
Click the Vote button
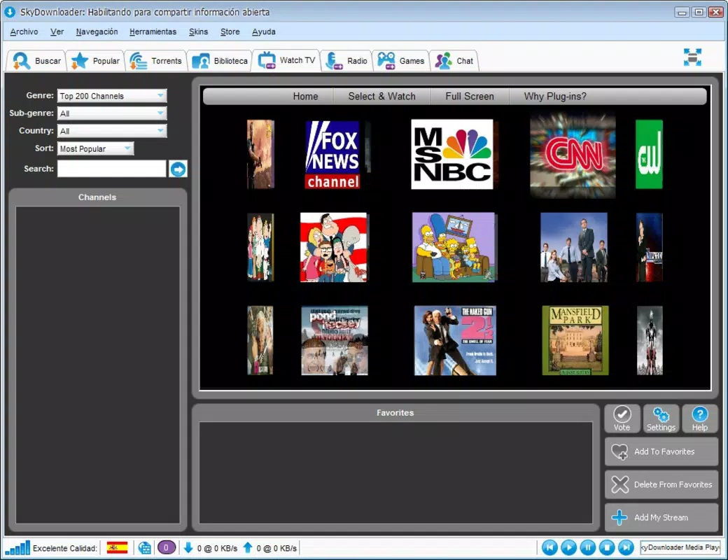pyautogui.click(x=622, y=419)
